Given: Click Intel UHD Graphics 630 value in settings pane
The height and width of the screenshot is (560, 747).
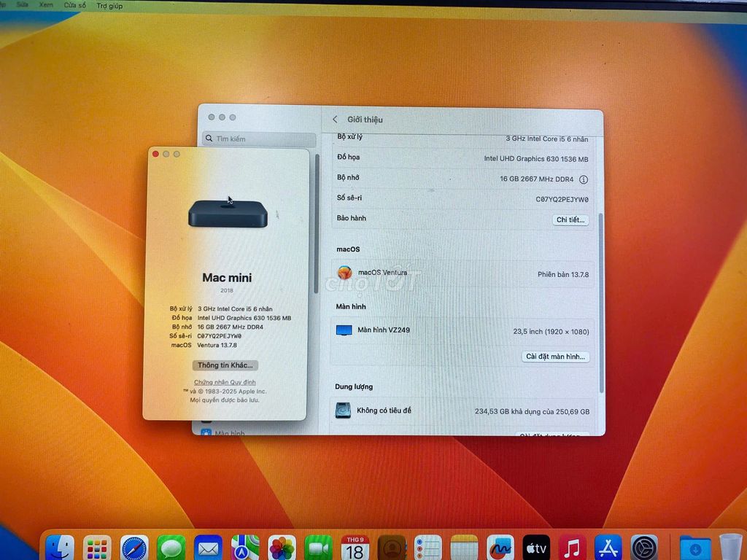Looking at the screenshot, I should point(536,159).
